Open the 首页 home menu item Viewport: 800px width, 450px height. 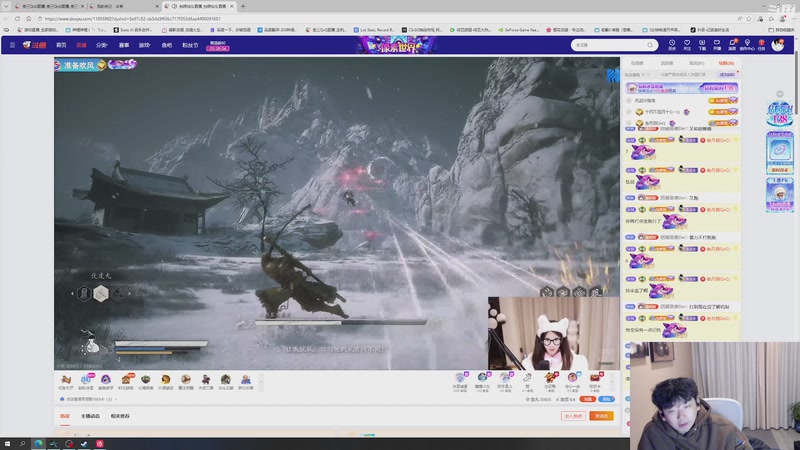61,45
